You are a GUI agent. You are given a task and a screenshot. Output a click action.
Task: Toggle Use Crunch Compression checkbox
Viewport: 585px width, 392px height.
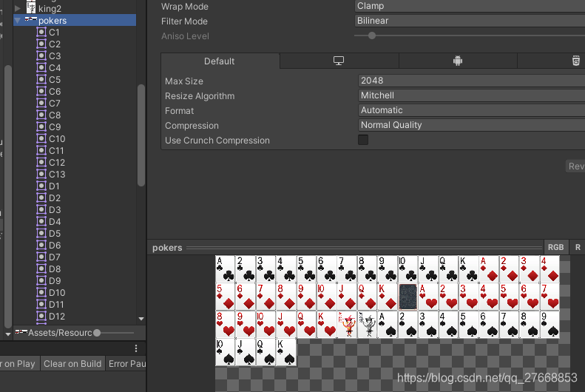363,140
